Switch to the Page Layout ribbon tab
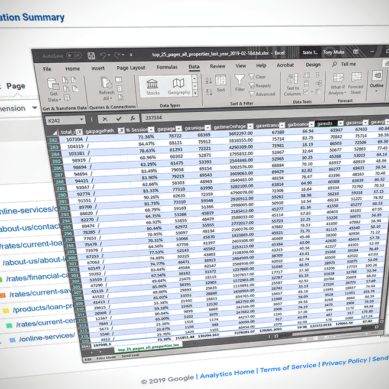 pyautogui.click(x=131, y=68)
